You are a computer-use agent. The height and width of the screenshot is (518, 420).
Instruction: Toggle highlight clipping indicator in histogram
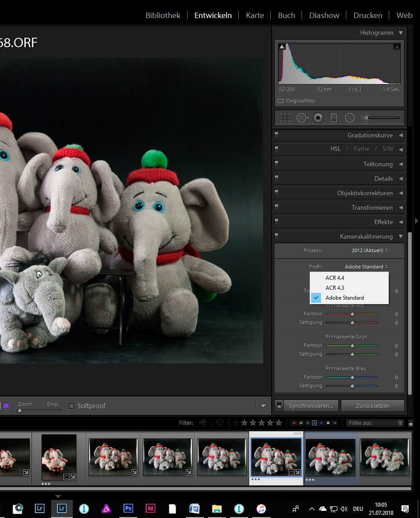pos(397,47)
